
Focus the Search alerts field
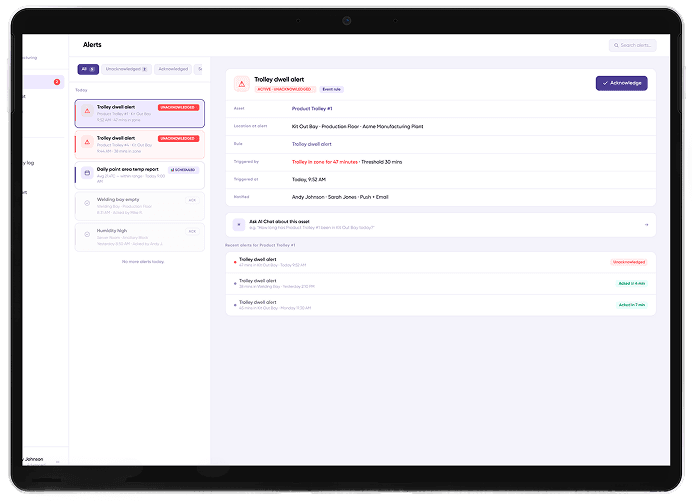pos(632,45)
